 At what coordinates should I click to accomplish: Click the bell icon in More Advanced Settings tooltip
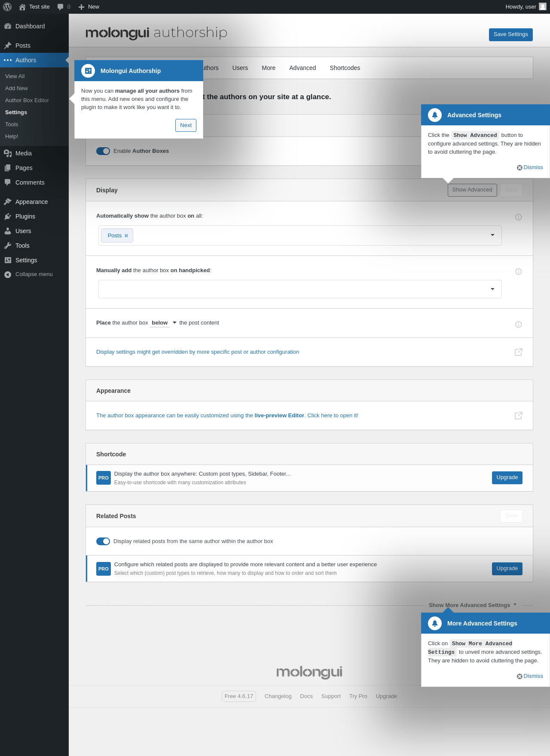click(x=435, y=623)
